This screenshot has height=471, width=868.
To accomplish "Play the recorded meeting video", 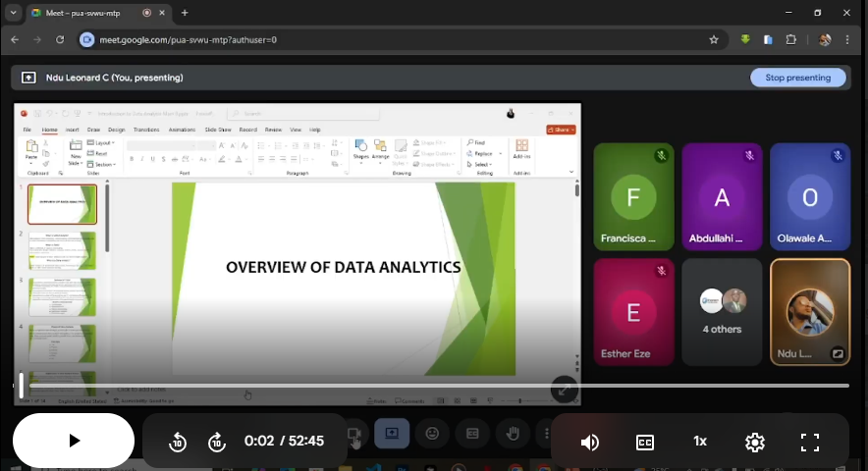I will pos(74,441).
